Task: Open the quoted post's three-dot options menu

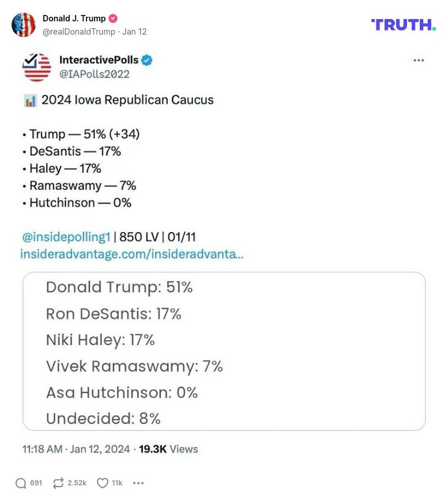Action: (419, 59)
